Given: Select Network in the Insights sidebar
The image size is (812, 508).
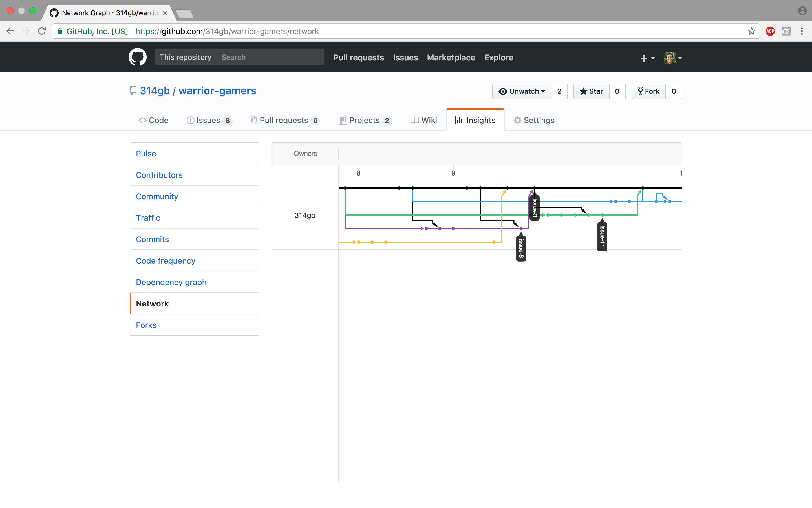Looking at the screenshot, I should pyautogui.click(x=194, y=304).
